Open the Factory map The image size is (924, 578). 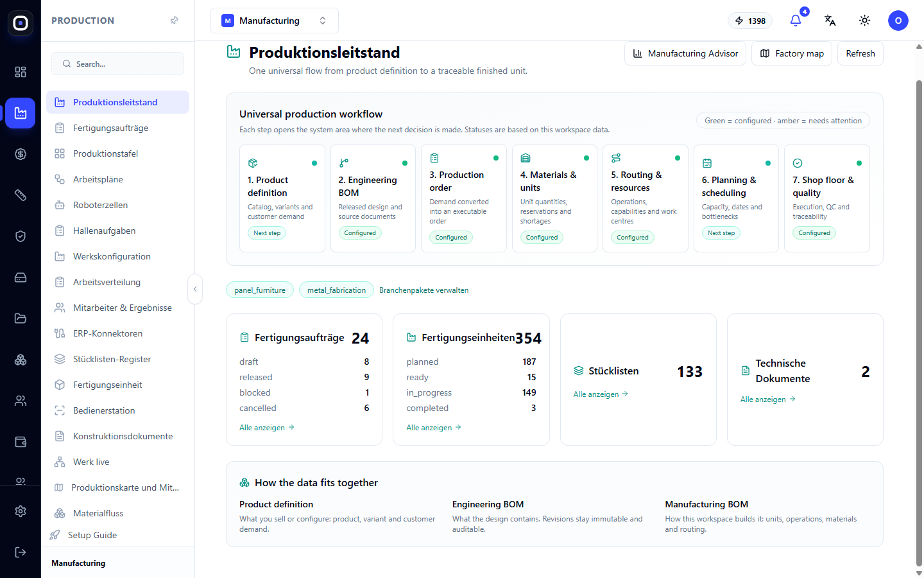click(792, 53)
